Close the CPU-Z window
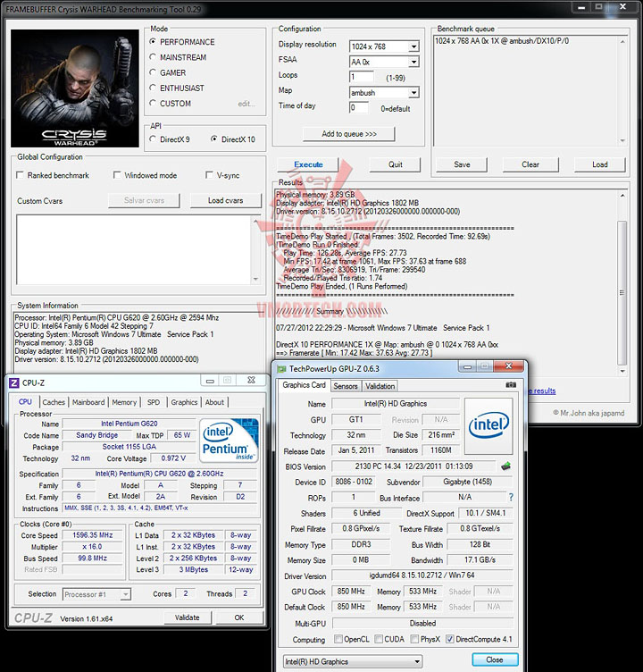The height and width of the screenshot is (672, 643). [252, 380]
